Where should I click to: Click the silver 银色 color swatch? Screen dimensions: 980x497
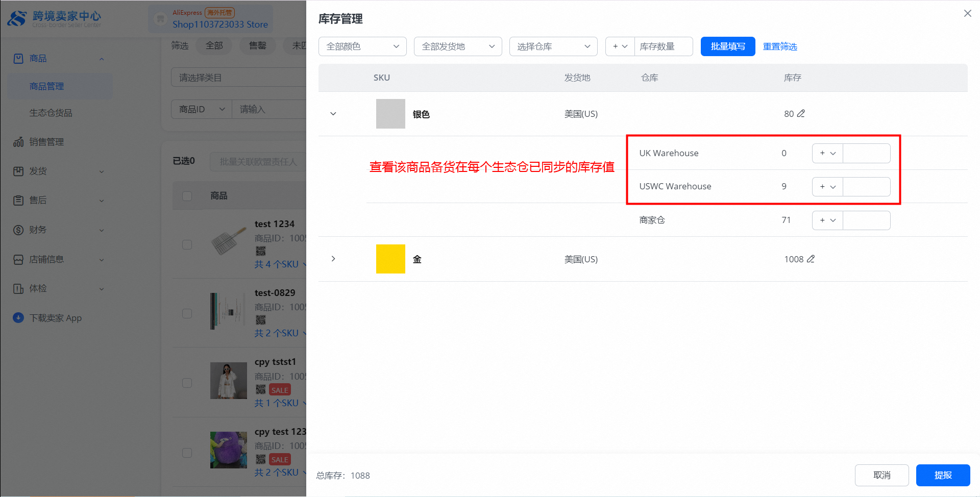(390, 114)
